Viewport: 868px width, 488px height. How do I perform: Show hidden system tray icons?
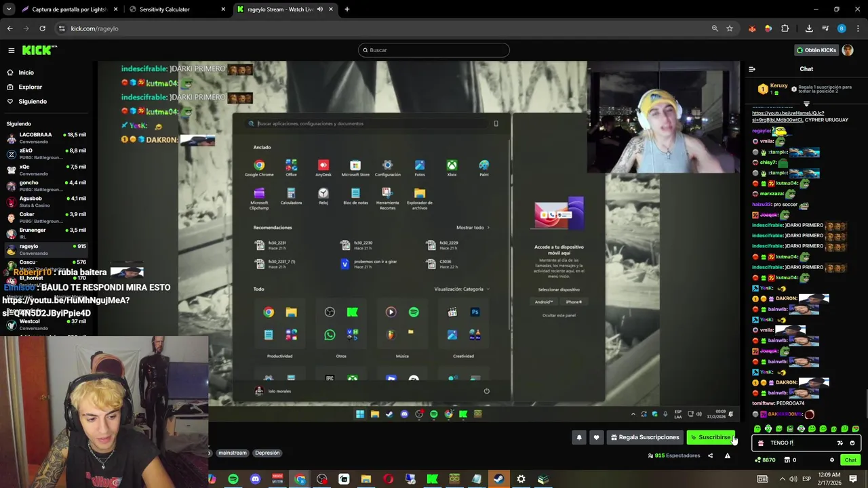(x=782, y=479)
